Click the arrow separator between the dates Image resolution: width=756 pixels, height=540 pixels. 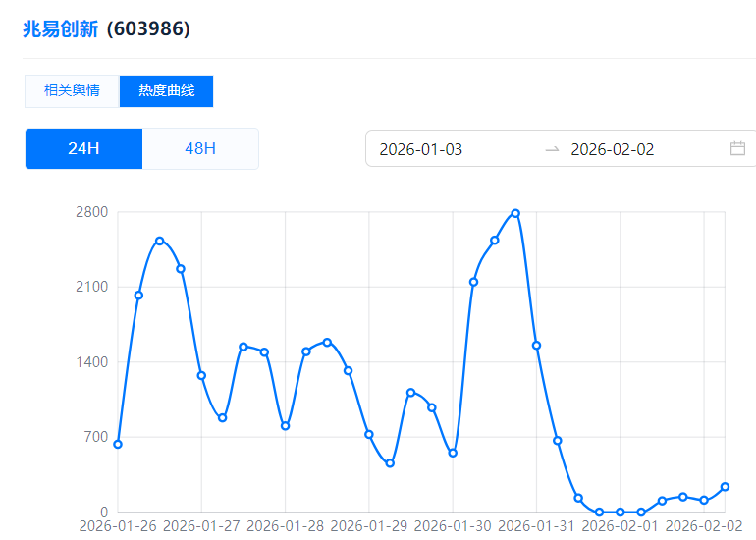click(552, 149)
